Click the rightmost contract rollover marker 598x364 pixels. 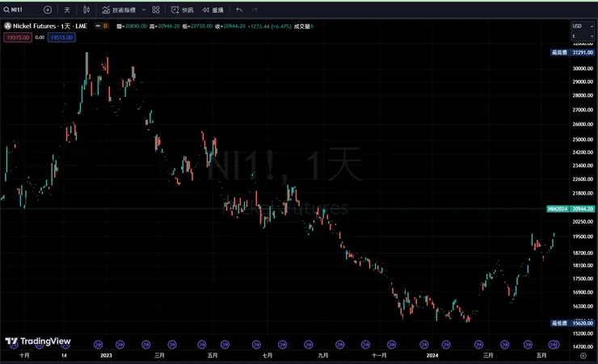554,345
